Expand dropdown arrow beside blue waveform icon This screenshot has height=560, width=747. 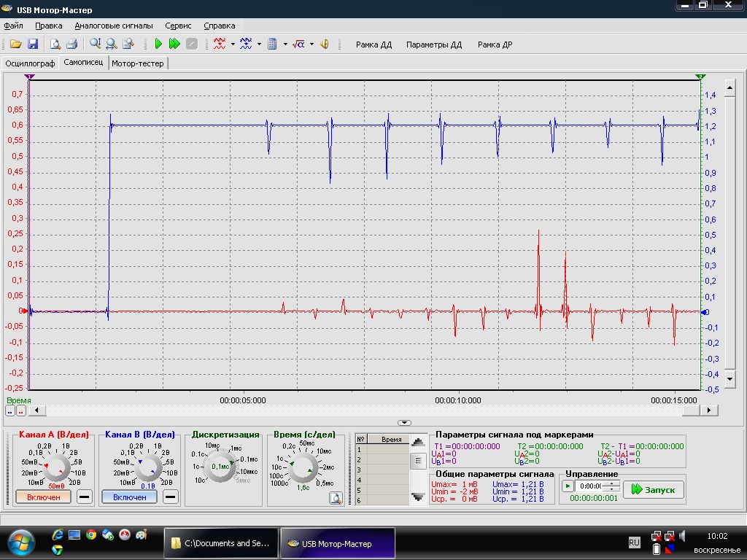pos(259,44)
